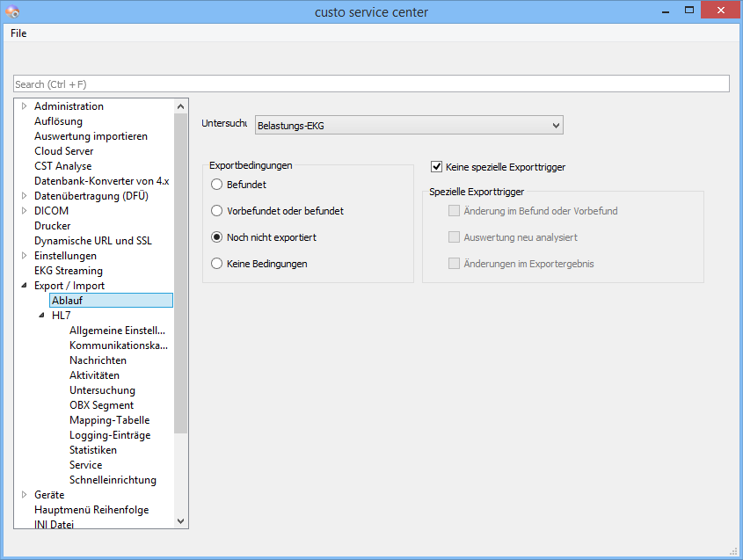Image resolution: width=743 pixels, height=560 pixels.
Task: Expand the DICOM tree node
Action: [25, 211]
